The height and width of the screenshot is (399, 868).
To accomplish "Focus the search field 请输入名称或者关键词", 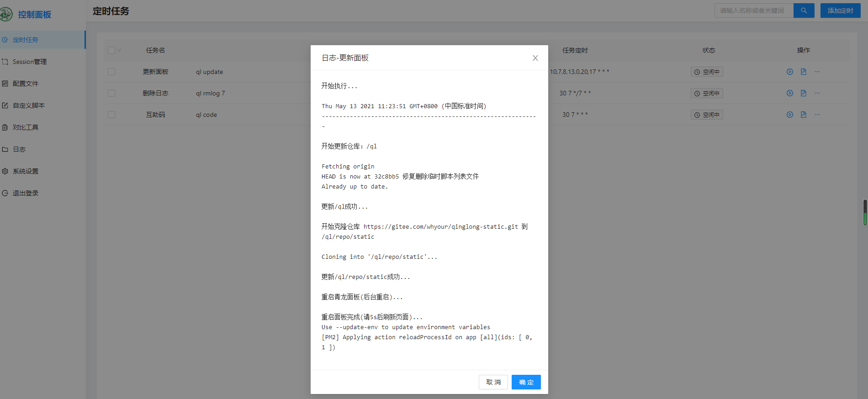I will [754, 10].
